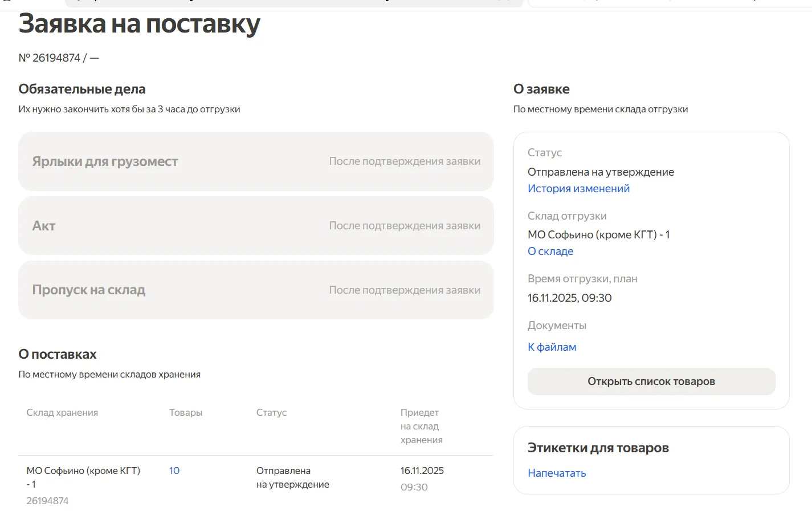Click the Приедет на склад хранения header
This screenshot has height=511, width=812.
[x=421, y=427]
